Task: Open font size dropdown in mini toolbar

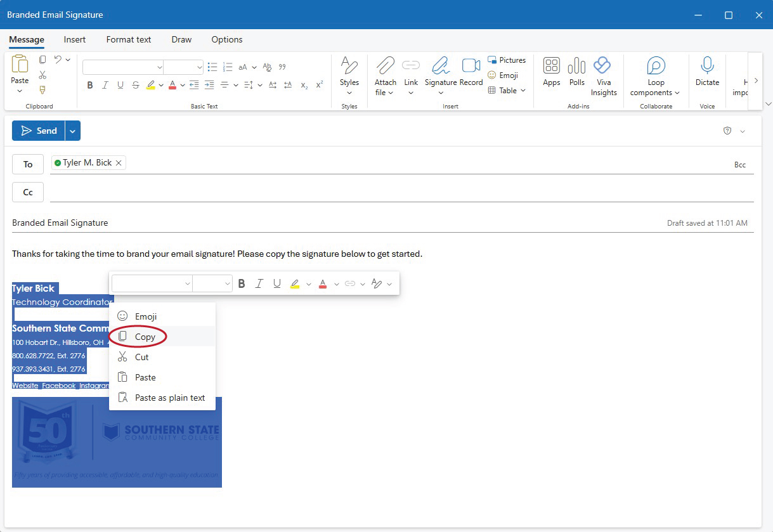Action: (x=228, y=284)
